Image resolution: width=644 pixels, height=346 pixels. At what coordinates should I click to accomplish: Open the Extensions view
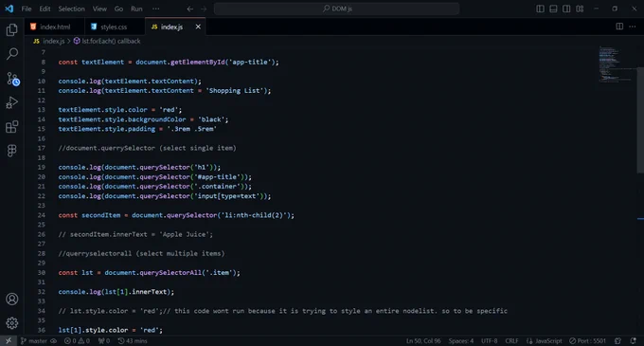[12, 127]
